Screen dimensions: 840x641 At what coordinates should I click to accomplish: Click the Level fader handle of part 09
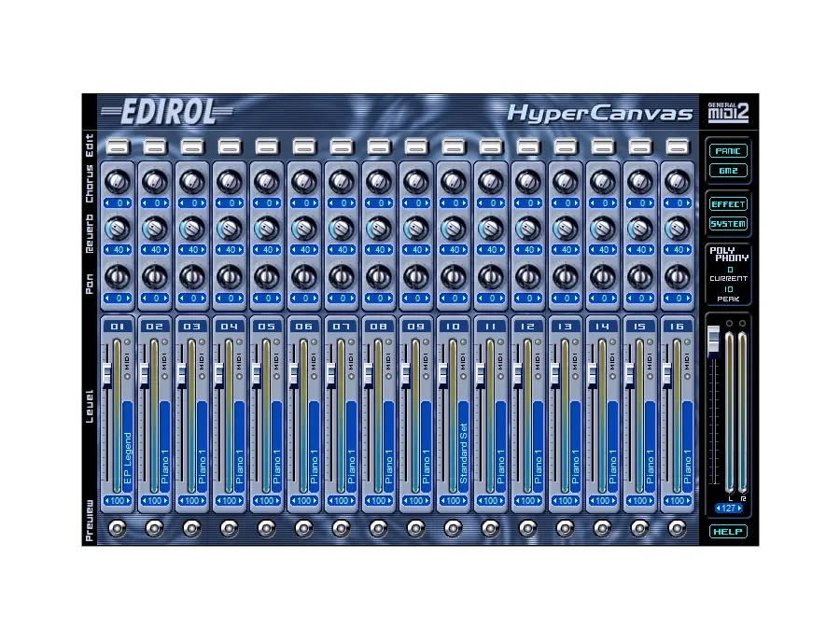(x=406, y=374)
